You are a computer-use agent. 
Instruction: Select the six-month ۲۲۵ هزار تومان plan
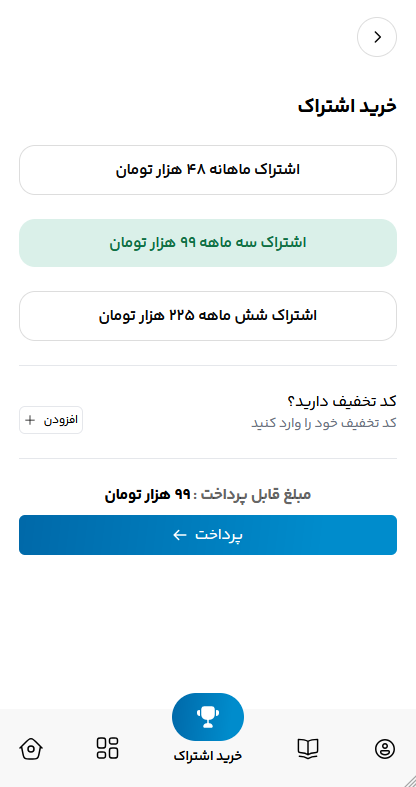[x=208, y=316]
